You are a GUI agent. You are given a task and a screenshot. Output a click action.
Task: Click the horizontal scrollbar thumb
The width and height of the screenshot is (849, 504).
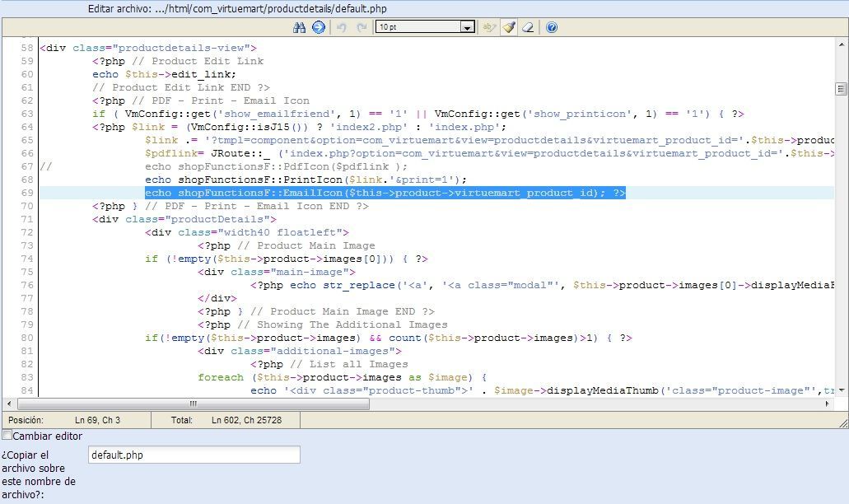[194, 404]
